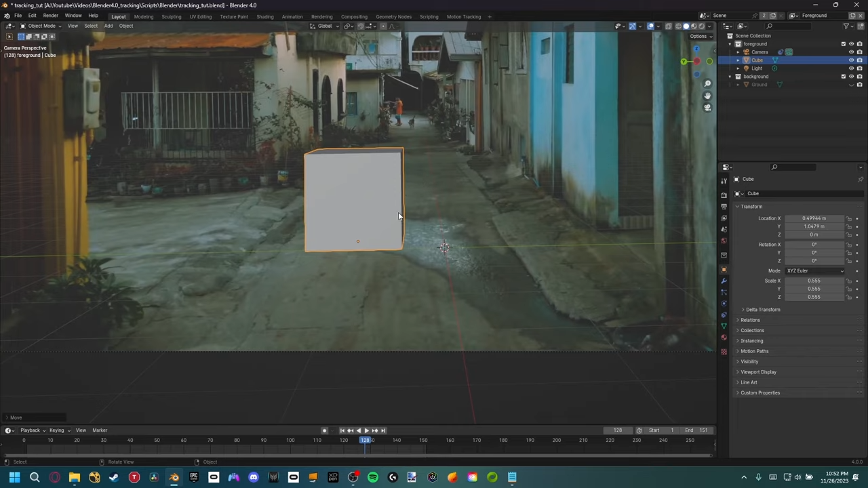Edit the Location X value field
868x488 pixels.
click(x=814, y=218)
